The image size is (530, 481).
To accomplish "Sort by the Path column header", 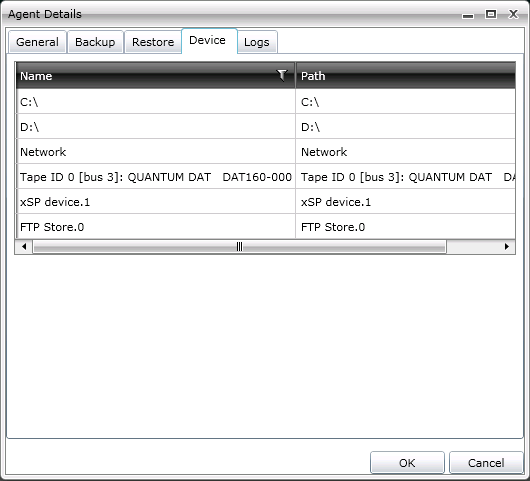I will [x=406, y=76].
